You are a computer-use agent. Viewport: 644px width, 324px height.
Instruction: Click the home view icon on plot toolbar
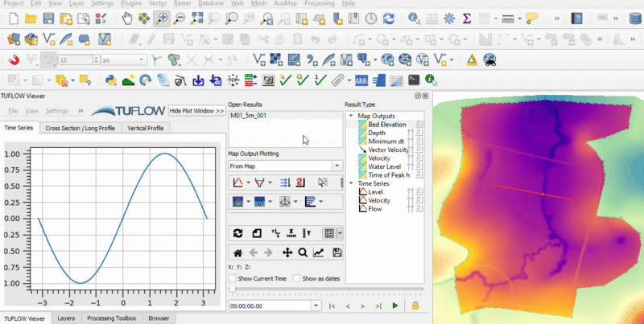pyautogui.click(x=237, y=252)
